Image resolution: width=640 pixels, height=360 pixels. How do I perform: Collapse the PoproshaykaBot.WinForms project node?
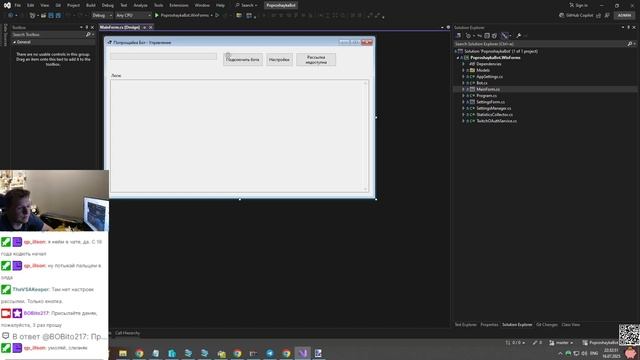(x=458, y=58)
